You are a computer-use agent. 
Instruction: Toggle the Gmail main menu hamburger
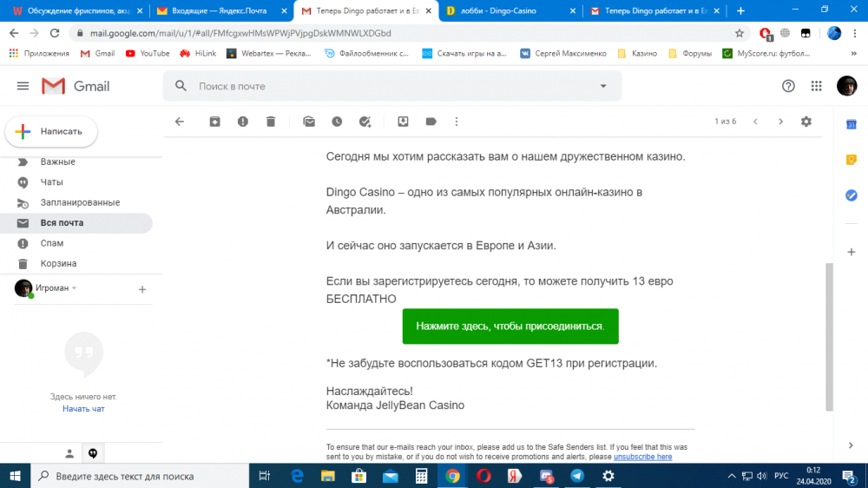point(23,86)
